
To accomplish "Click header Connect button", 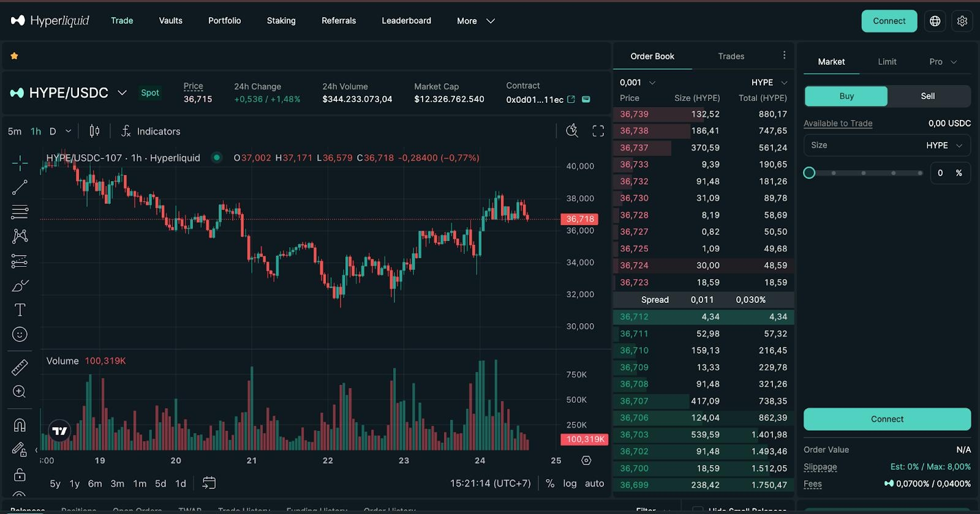I will click(889, 21).
